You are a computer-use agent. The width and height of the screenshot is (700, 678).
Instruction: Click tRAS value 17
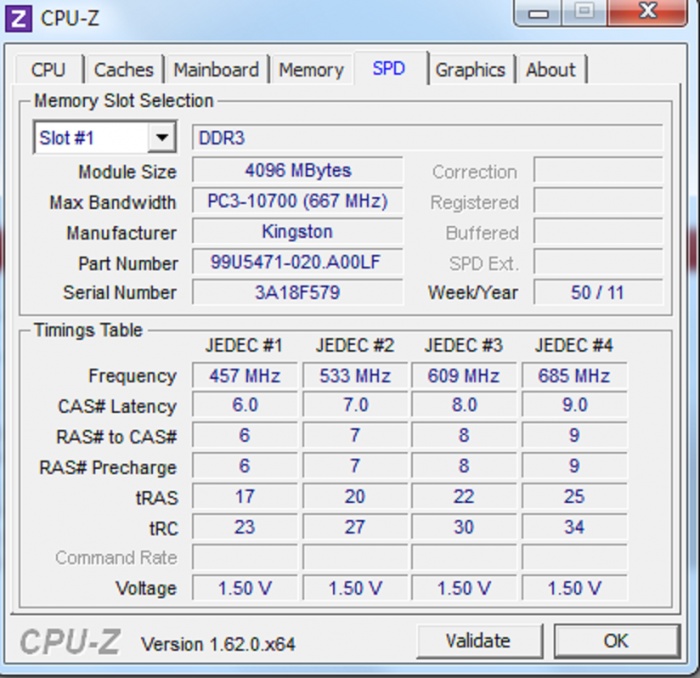coord(245,496)
